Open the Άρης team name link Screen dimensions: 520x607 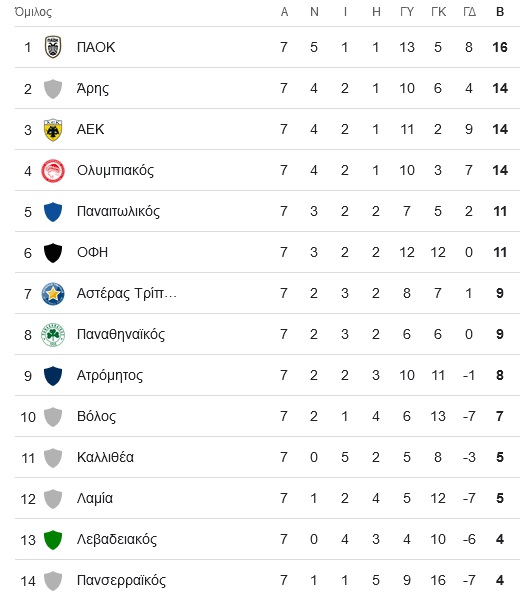pos(93,89)
